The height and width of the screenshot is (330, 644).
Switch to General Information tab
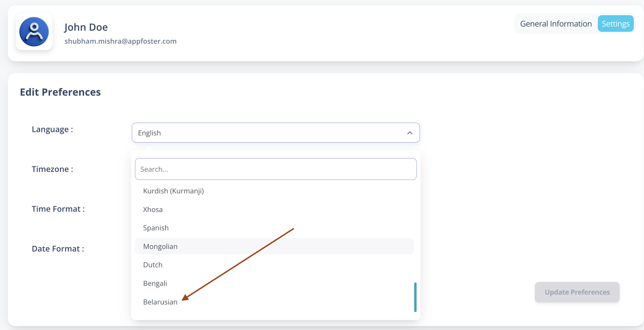pos(556,24)
